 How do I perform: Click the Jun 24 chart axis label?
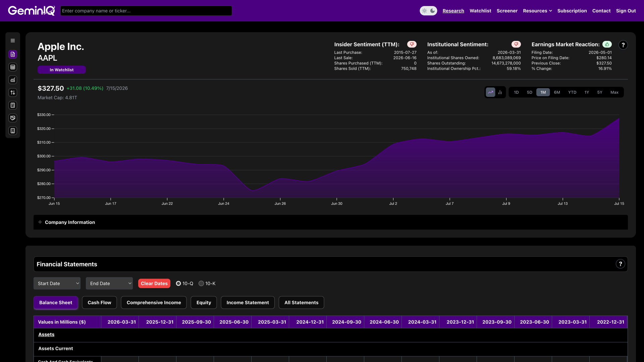click(224, 203)
